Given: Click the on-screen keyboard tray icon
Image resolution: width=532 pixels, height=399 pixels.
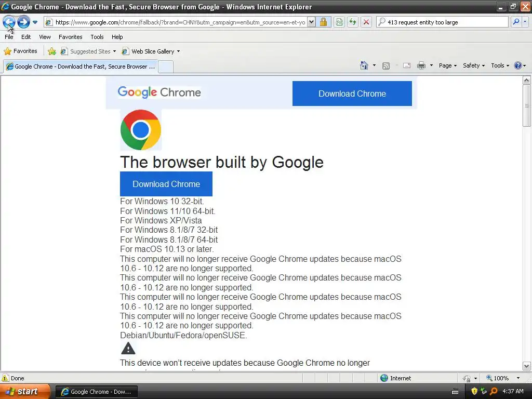Looking at the screenshot, I should [455, 392].
